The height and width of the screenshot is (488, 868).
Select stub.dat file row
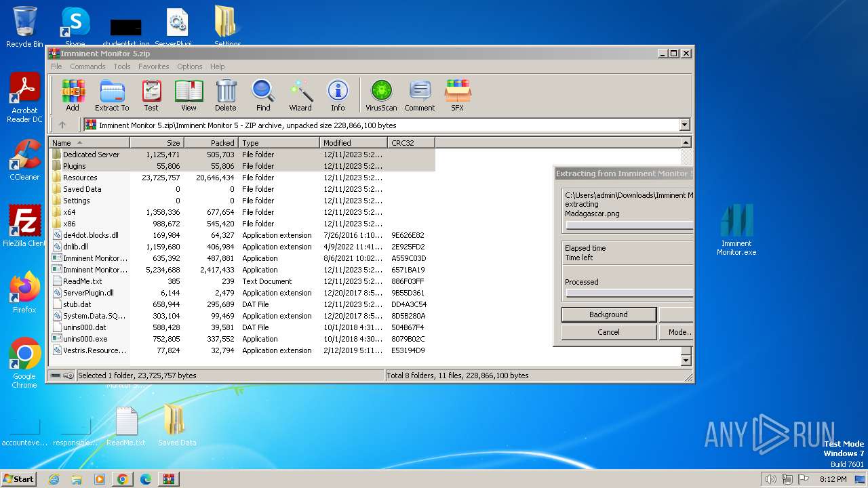241,304
